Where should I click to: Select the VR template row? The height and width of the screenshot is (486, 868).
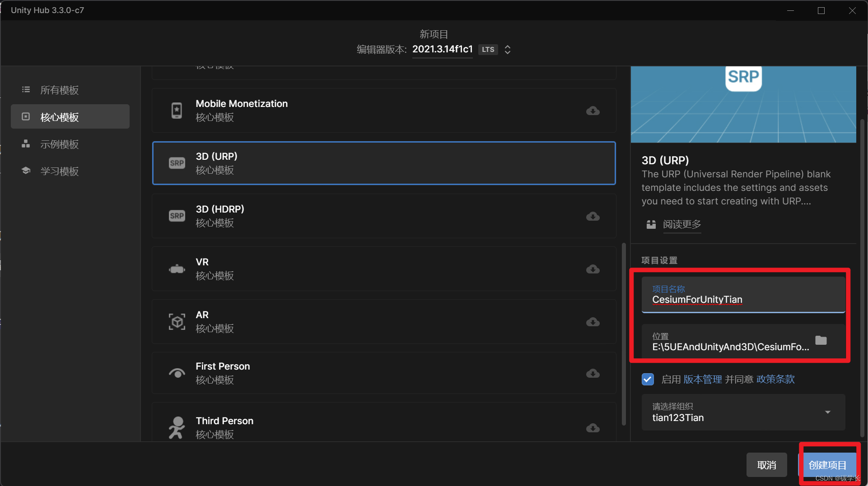pyautogui.click(x=384, y=268)
